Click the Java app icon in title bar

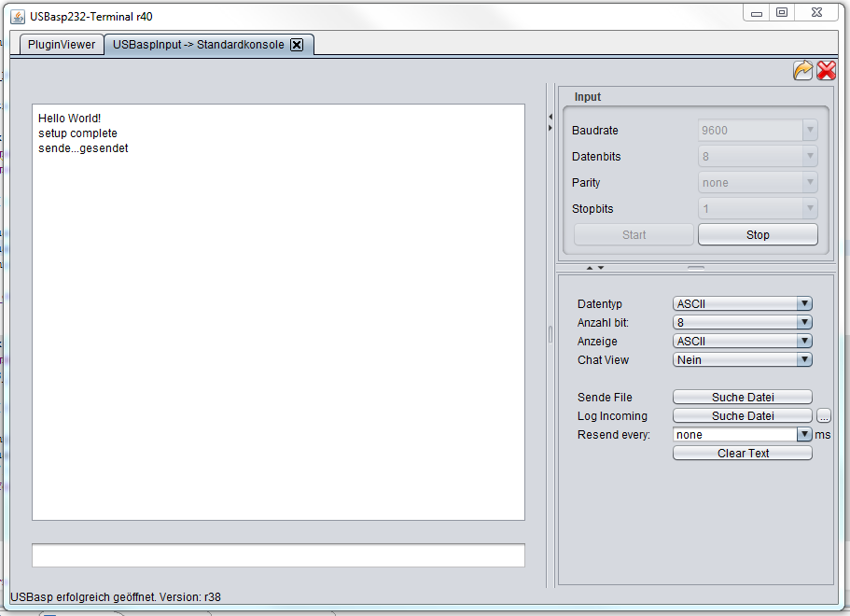tap(18, 17)
